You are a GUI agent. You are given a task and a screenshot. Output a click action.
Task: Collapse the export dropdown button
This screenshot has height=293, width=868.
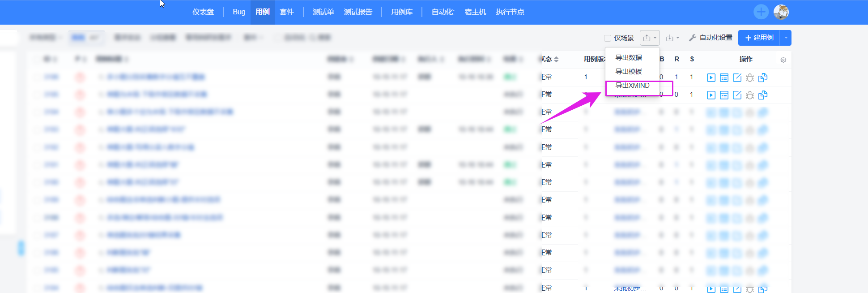650,38
